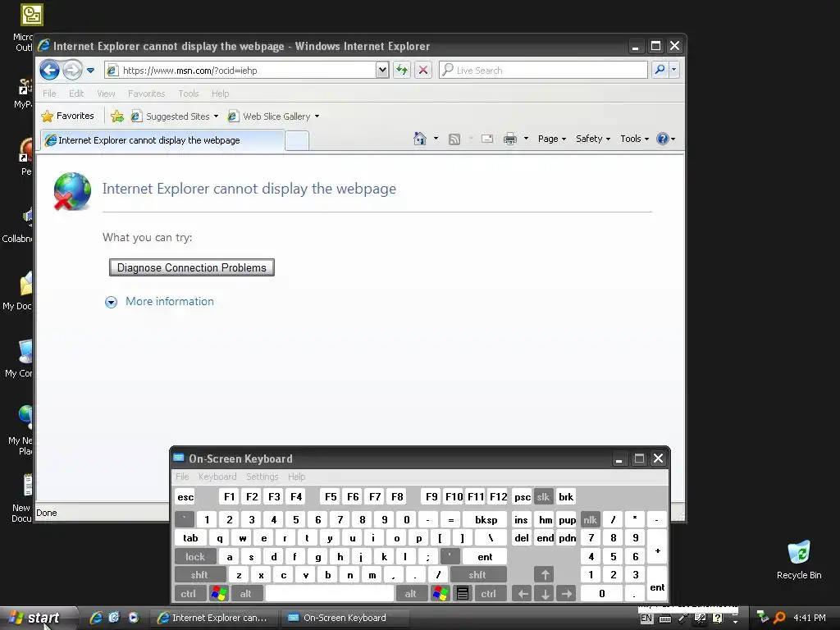Viewport: 840px width, 630px height.
Task: Open the command bar Tools dropdown
Action: pyautogui.click(x=634, y=139)
